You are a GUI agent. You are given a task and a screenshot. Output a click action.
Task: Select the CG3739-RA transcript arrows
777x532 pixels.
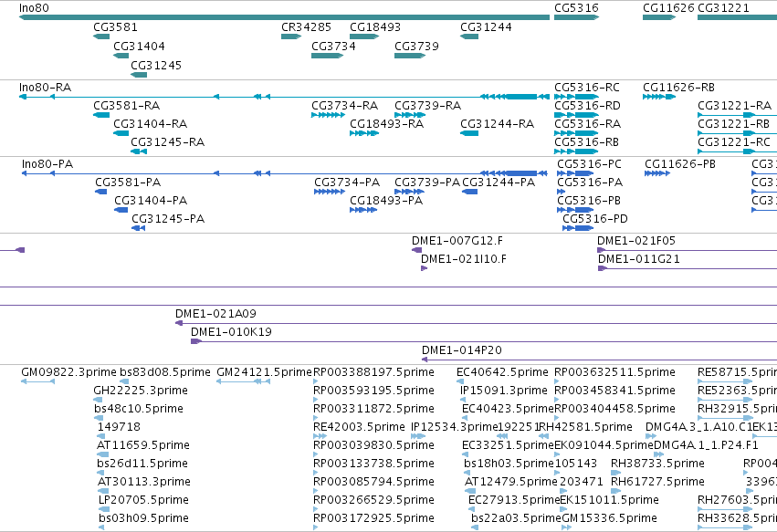pos(410,115)
